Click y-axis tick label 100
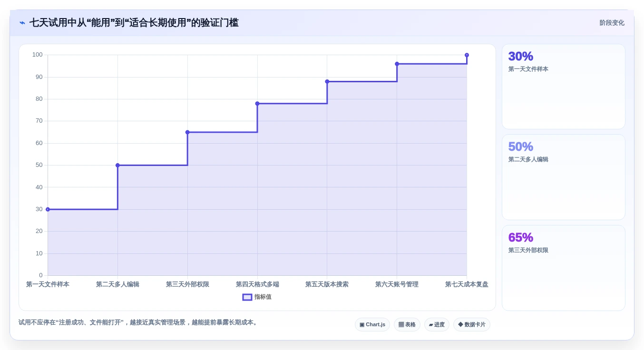 point(37,55)
